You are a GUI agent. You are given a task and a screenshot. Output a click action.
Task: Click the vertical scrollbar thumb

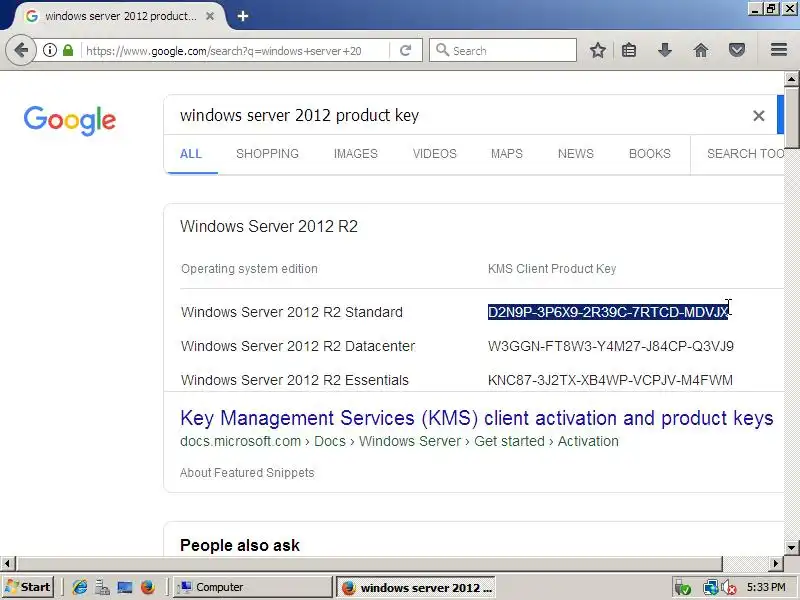pyautogui.click(x=791, y=117)
